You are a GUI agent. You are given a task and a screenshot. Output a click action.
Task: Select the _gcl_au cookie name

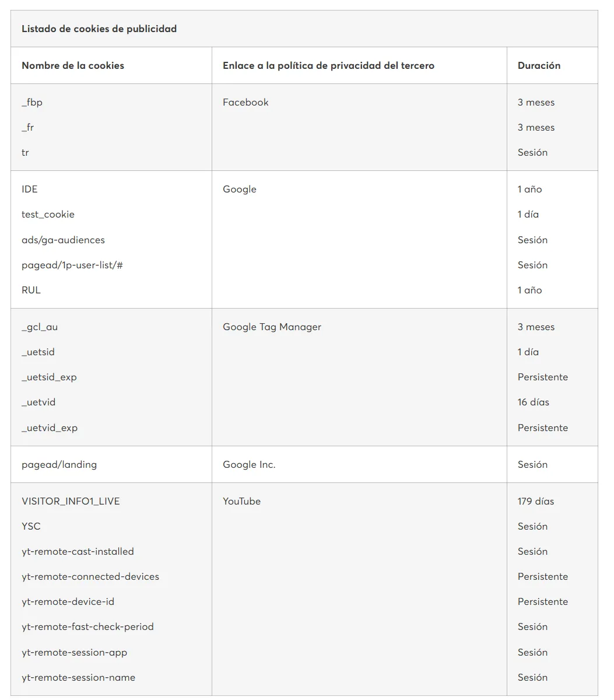click(x=40, y=327)
